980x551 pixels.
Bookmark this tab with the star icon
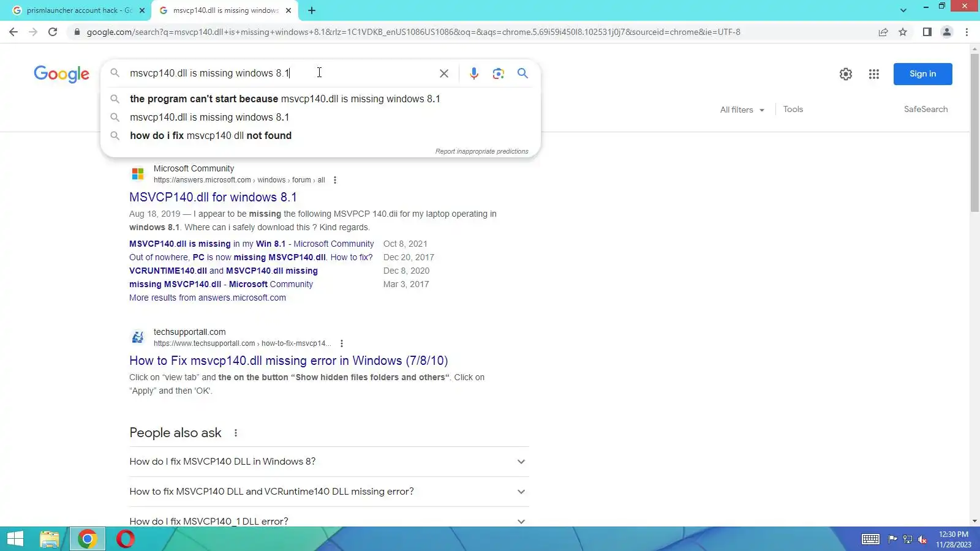tap(903, 32)
